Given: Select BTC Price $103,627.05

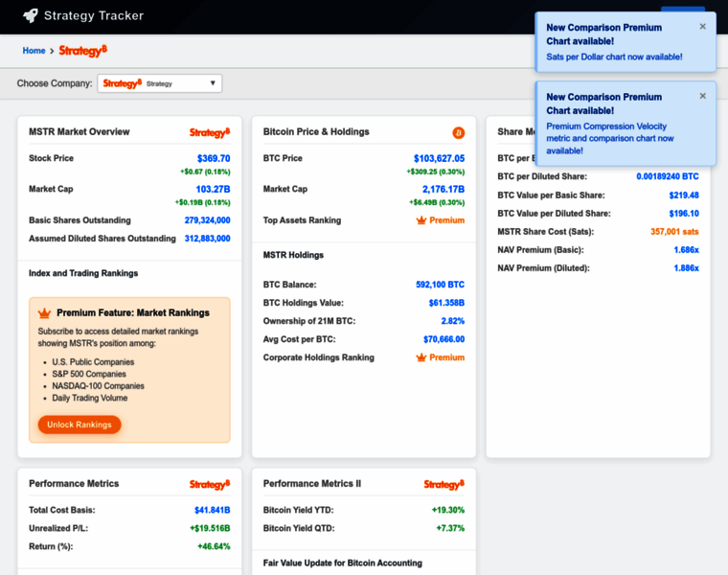Looking at the screenshot, I should click(x=439, y=158).
